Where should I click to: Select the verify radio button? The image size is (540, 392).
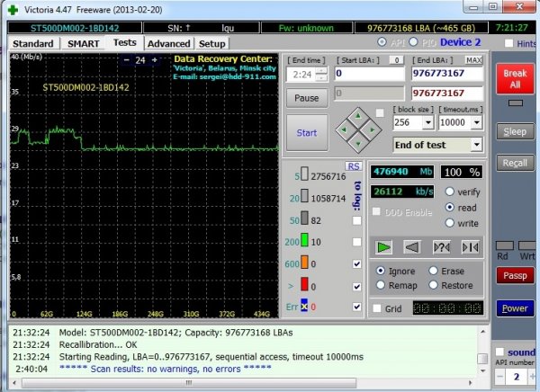point(449,192)
